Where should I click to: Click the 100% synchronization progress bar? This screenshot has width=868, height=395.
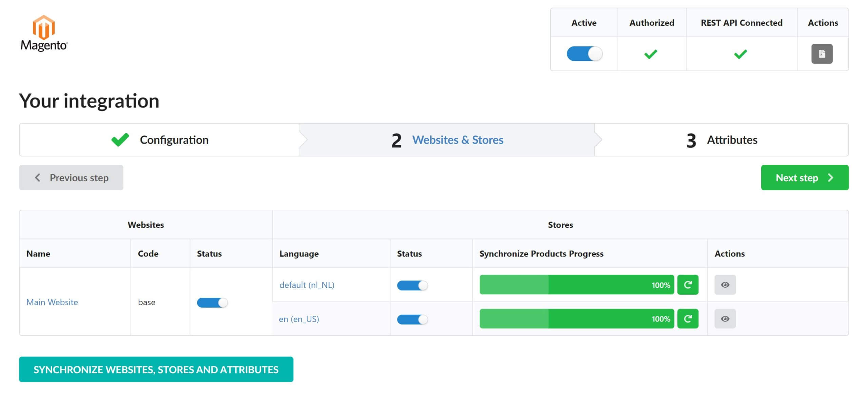coord(576,285)
